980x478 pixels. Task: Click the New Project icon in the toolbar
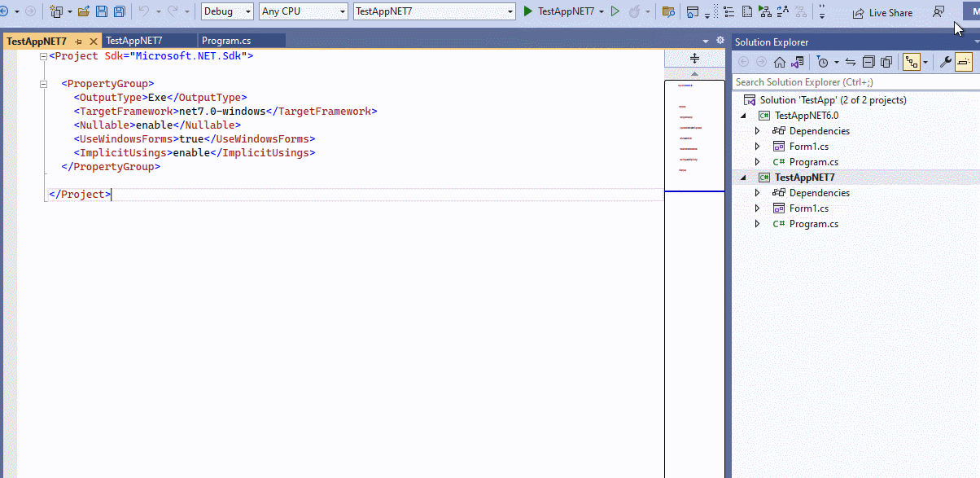[x=58, y=11]
